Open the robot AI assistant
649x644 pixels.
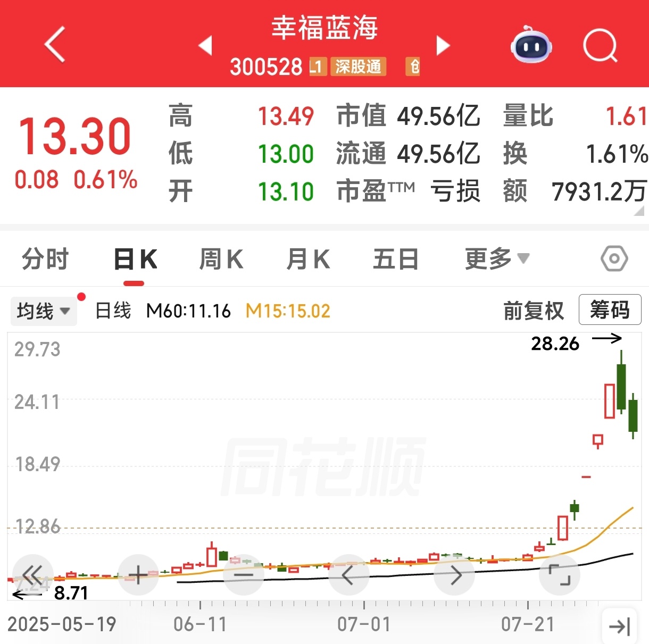530,45
